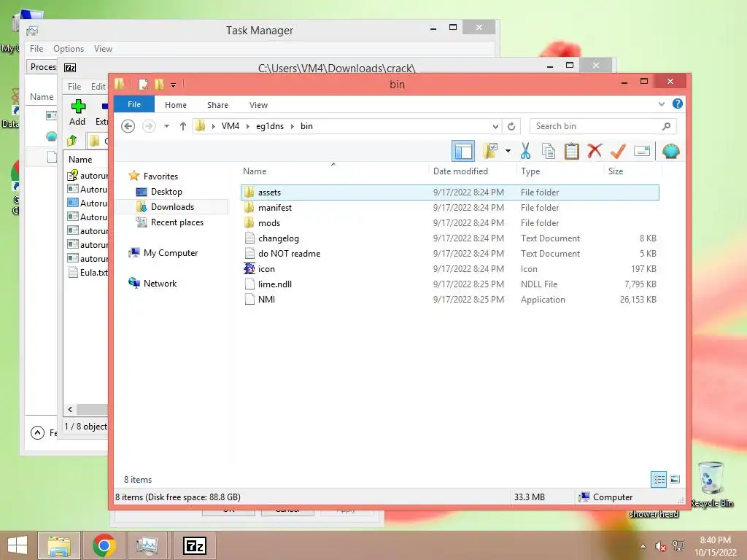
Task: Open the Windows Start button
Action: click(18, 545)
